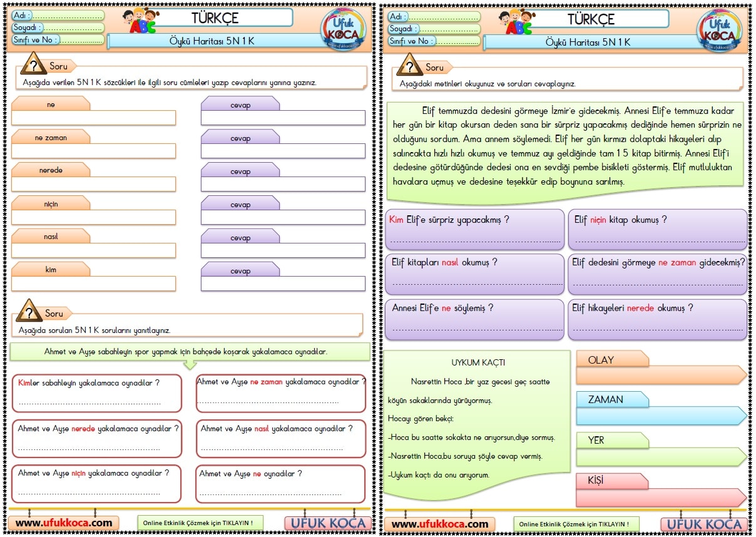
Task: Click the sentence "Ahmet ve Ayşe sabahleyin spor yapmak…"
Action: tap(185, 352)
